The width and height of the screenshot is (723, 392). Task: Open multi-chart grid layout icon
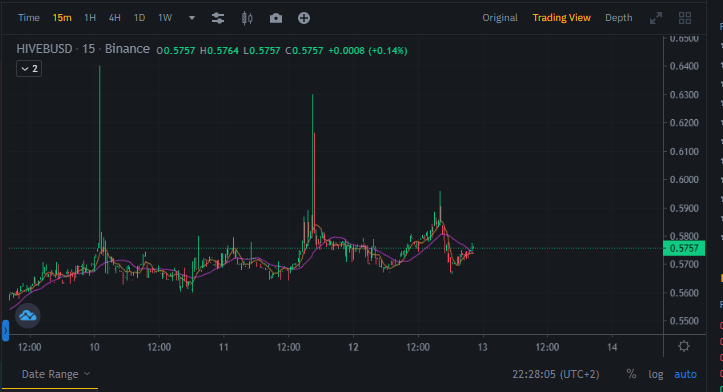(685, 18)
